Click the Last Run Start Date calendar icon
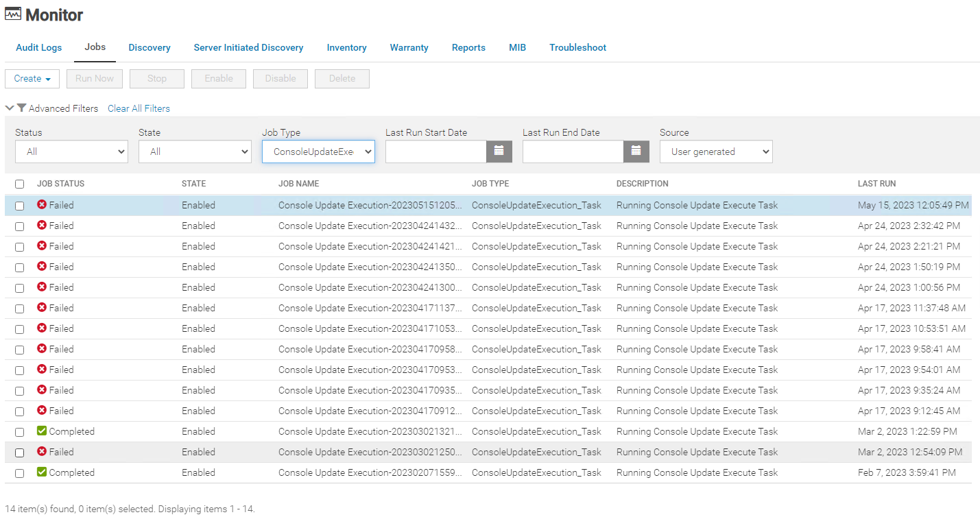Screen dimensions: 980x517 click(x=499, y=152)
